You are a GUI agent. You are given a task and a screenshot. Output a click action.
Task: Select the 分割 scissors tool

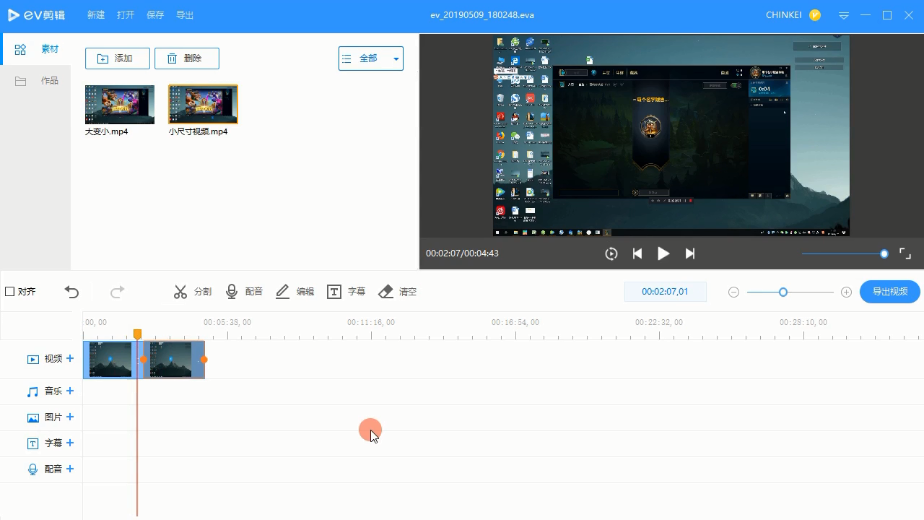click(192, 291)
